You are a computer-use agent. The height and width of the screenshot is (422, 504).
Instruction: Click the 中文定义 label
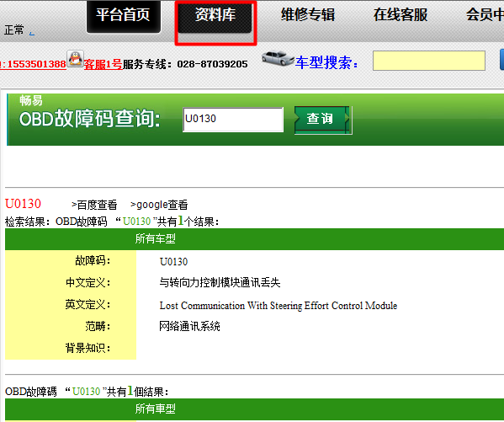click(88, 282)
